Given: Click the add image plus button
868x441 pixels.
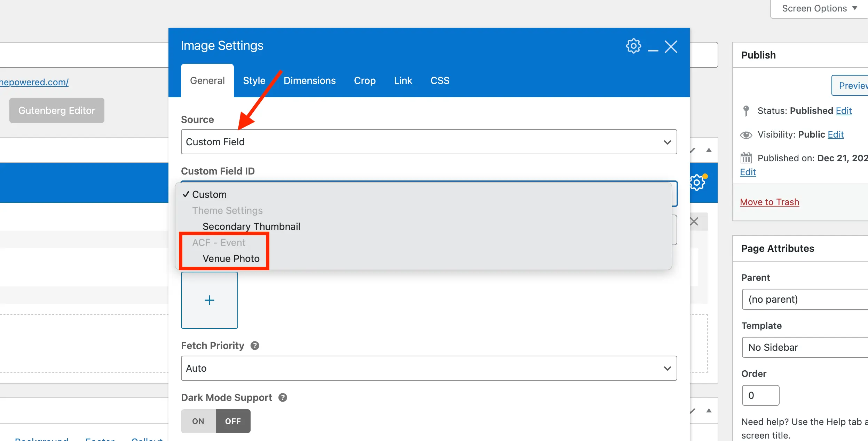Looking at the screenshot, I should tap(210, 300).
